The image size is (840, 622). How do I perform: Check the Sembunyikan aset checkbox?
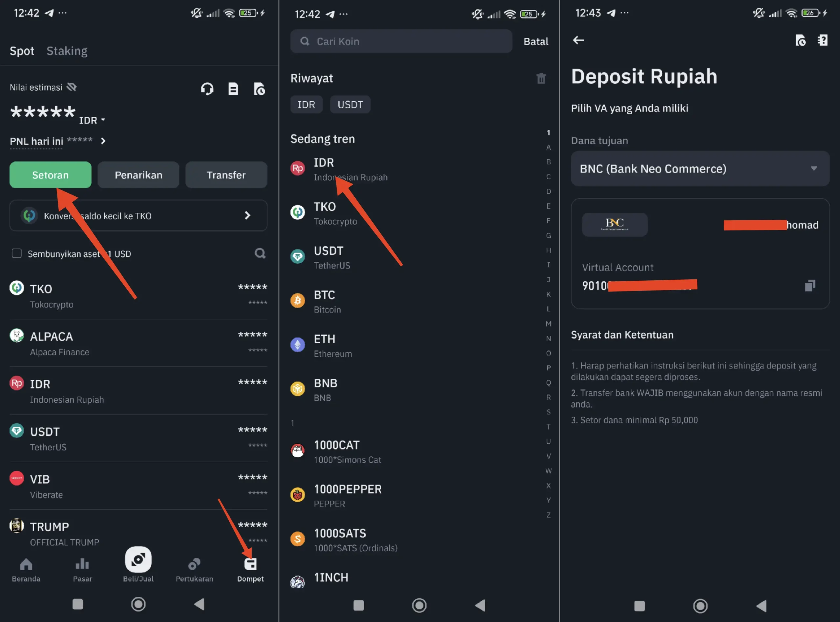17,253
